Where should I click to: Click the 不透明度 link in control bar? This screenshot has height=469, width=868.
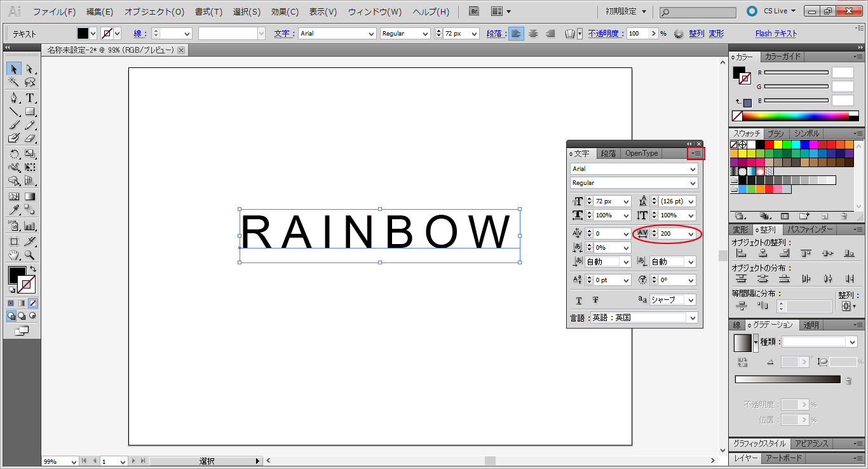coord(603,34)
